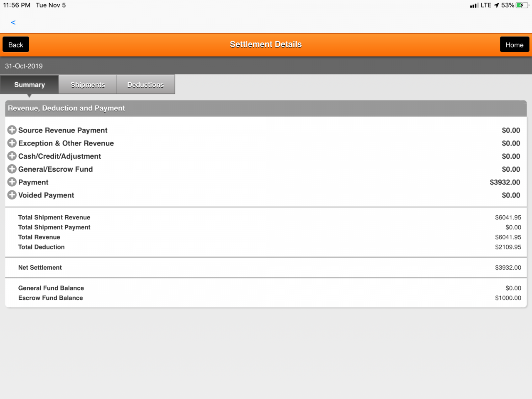This screenshot has height=399, width=532.
Task: Tap the cellular signal bars icon
Action: pyautogui.click(x=473, y=5)
